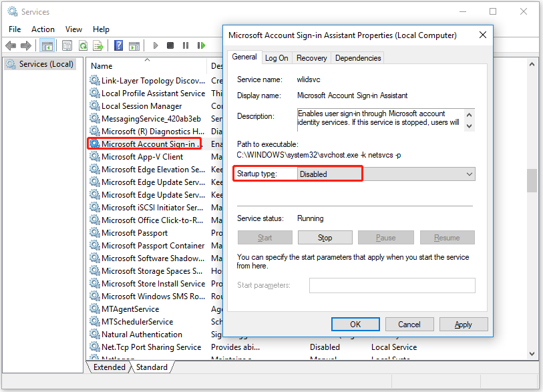Click the Forward arrow toolbar icon
This screenshot has height=392, width=543.
click(26, 45)
